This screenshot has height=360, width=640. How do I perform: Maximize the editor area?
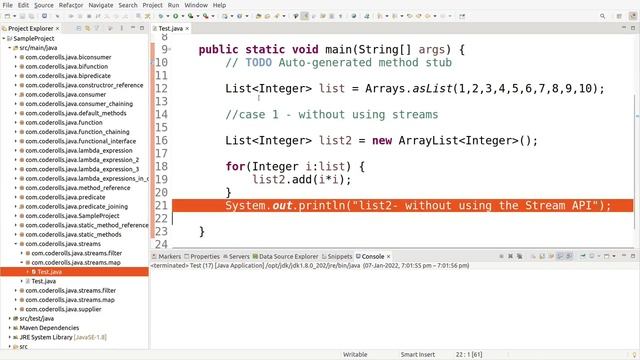(633, 28)
